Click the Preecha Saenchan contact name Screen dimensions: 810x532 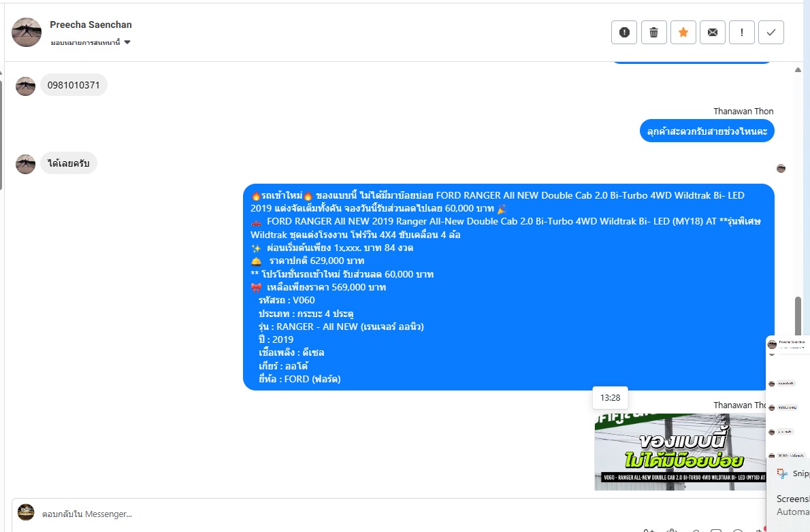[x=91, y=24]
